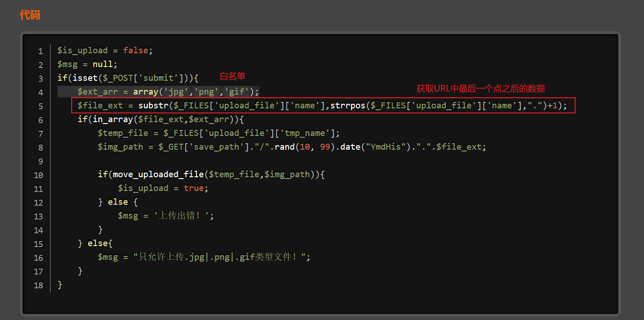This screenshot has width=644, height=320.
Task: Select line number 10 in the gutter
Action: [39, 175]
